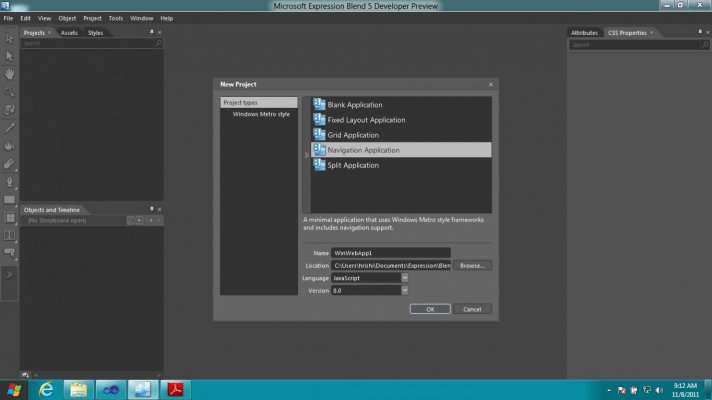Select the Direct Selection tool
This screenshot has width=712, height=400.
[9, 56]
